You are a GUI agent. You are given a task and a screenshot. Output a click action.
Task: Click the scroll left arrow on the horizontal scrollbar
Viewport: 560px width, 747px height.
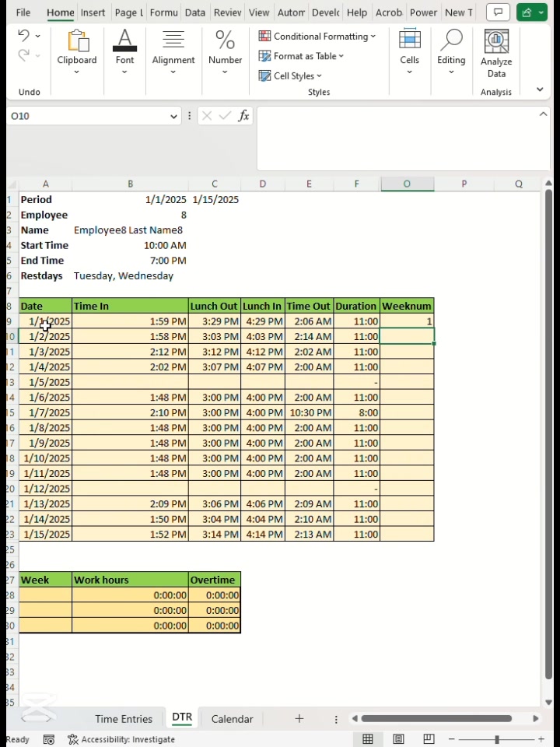point(355,718)
